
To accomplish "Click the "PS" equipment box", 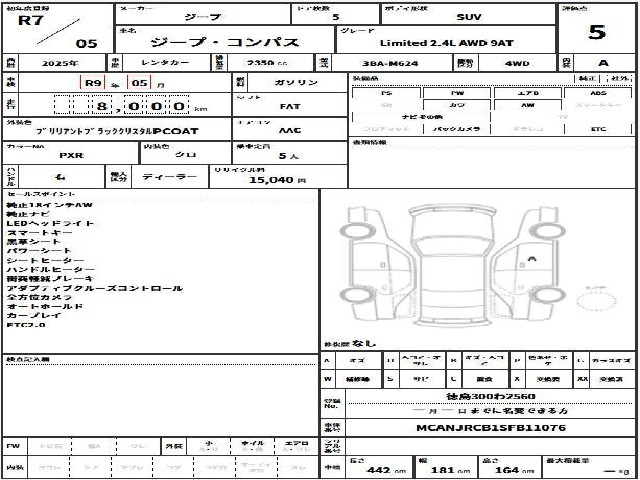I will pos(386,93).
